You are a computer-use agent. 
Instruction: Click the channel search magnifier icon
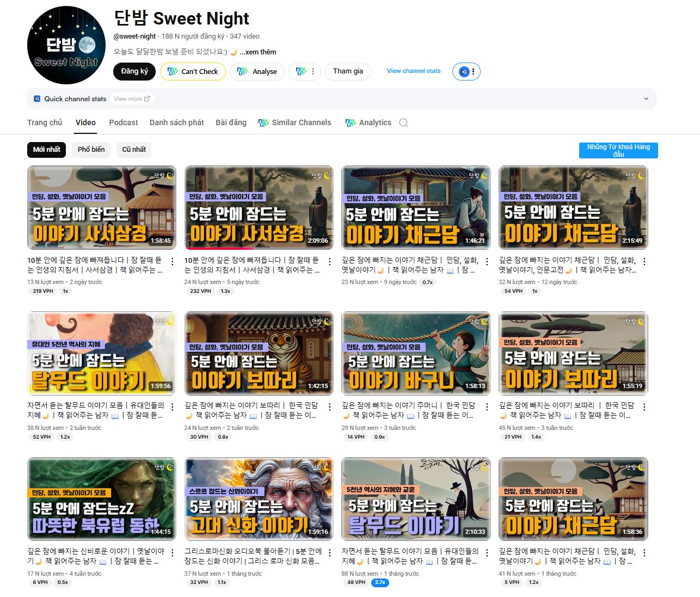click(x=403, y=123)
